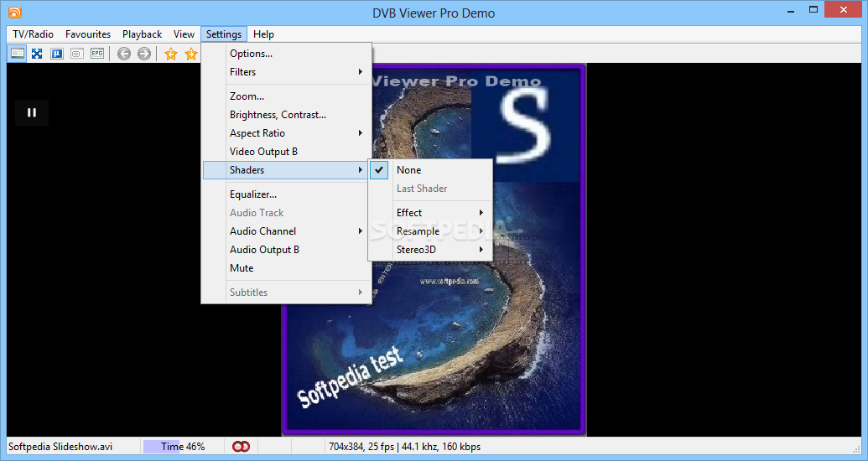Open the EPG toolbar icon
868x461 pixels.
pos(97,54)
